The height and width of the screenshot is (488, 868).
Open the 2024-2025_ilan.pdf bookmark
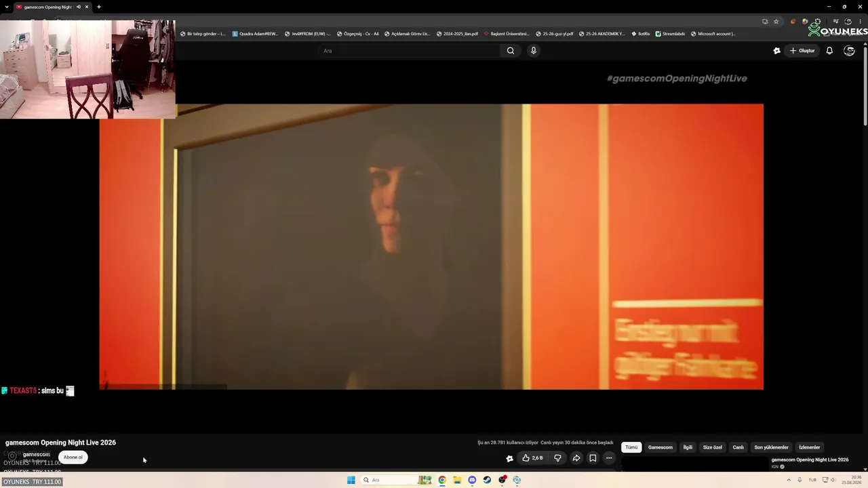coord(457,34)
